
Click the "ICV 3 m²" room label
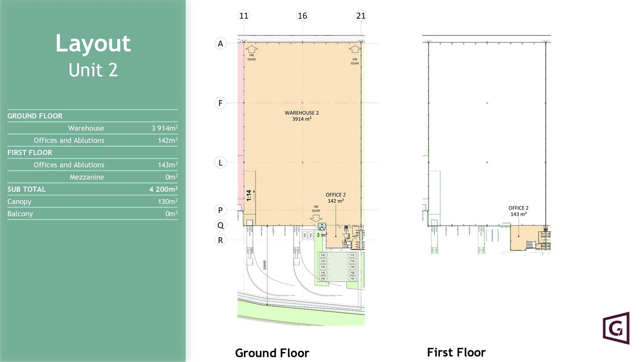(x=322, y=232)
